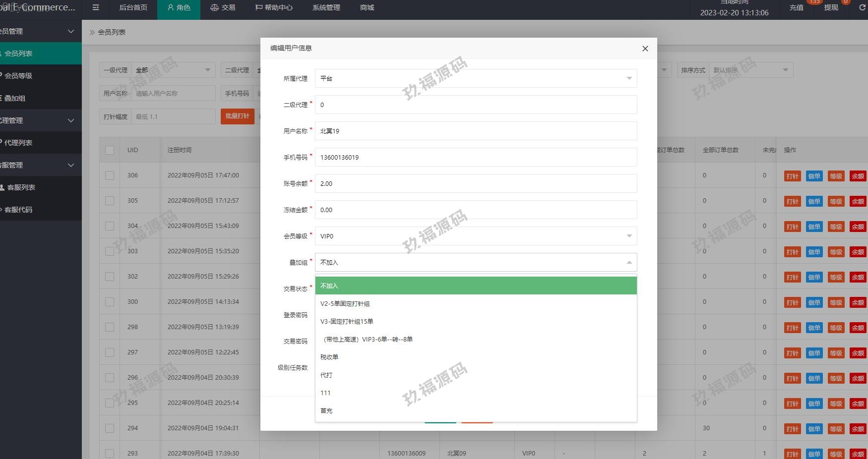This screenshot has width=868, height=459.
Task: Close the edit user info dialog
Action: tap(645, 49)
